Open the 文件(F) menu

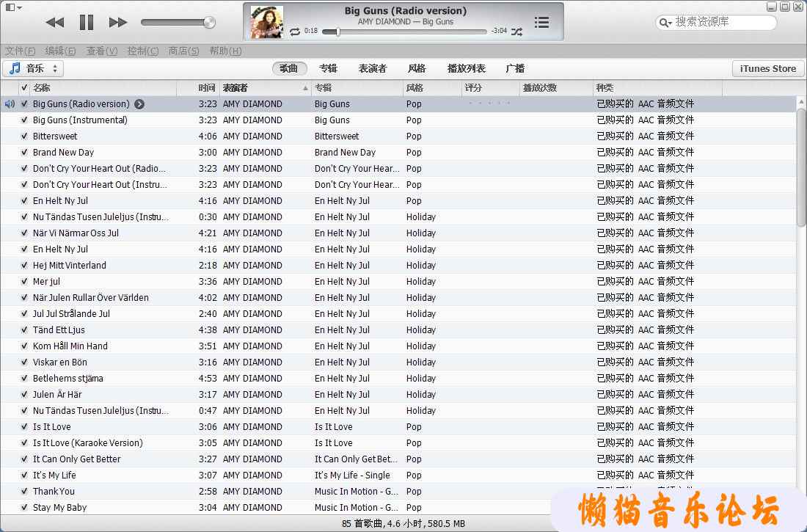[x=20, y=51]
